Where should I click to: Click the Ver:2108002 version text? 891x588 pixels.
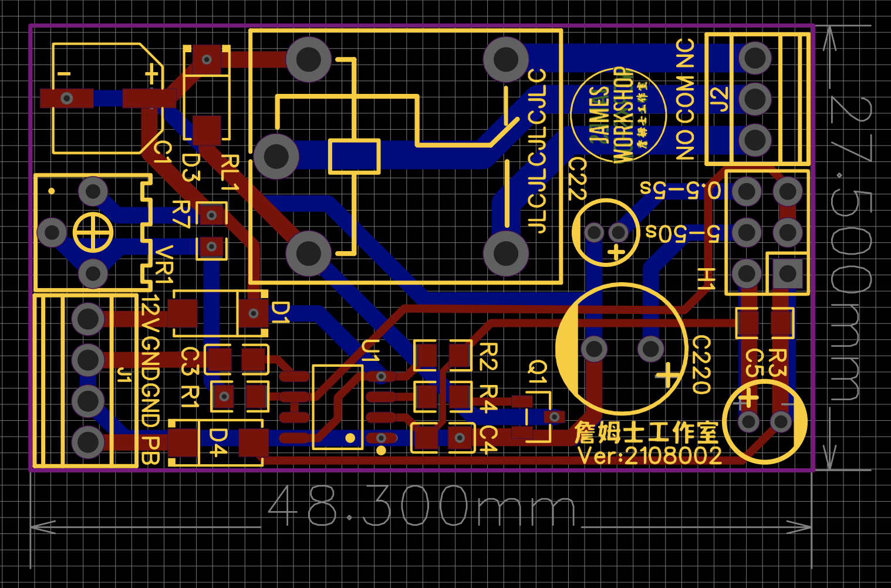652,457
